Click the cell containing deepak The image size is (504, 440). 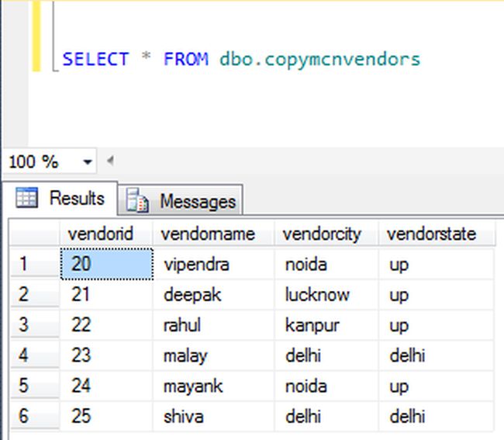[214, 294]
